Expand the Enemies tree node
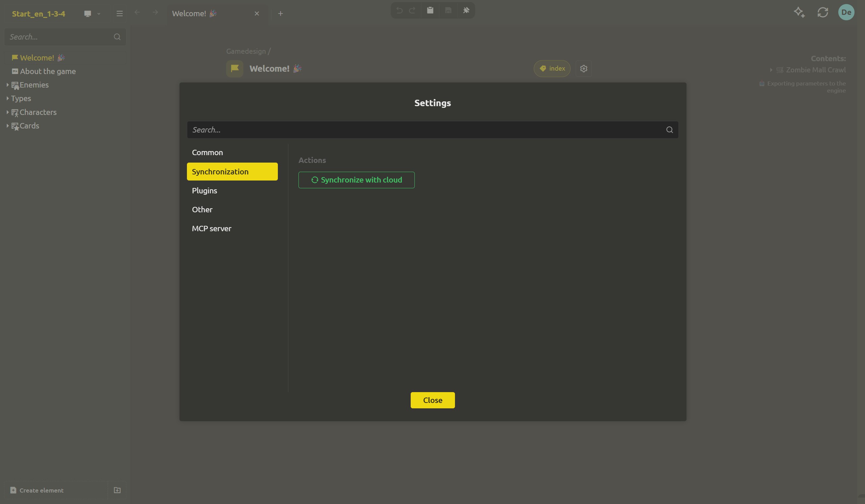865x504 pixels. [x=7, y=85]
